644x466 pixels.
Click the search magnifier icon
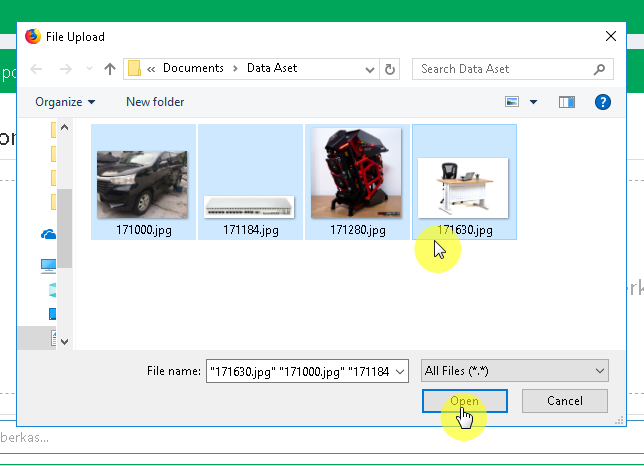pyautogui.click(x=599, y=69)
